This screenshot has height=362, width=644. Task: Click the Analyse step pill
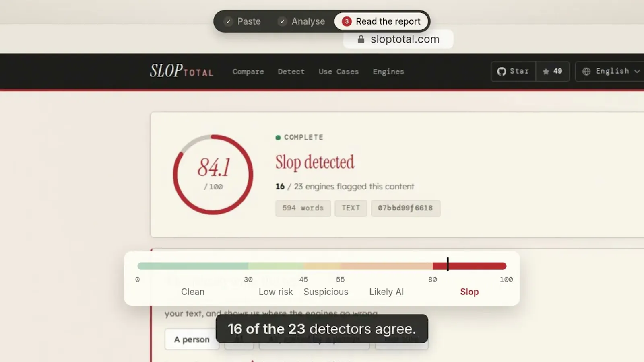301,21
